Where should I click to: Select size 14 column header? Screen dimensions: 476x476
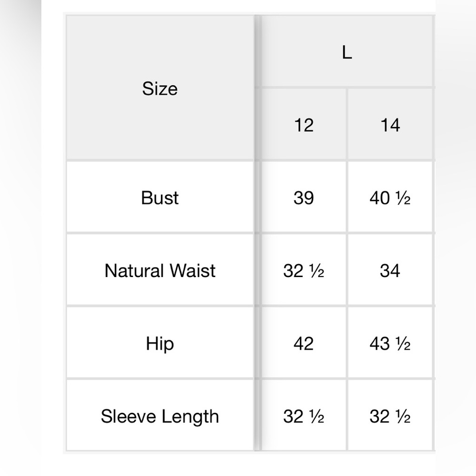tap(390, 124)
